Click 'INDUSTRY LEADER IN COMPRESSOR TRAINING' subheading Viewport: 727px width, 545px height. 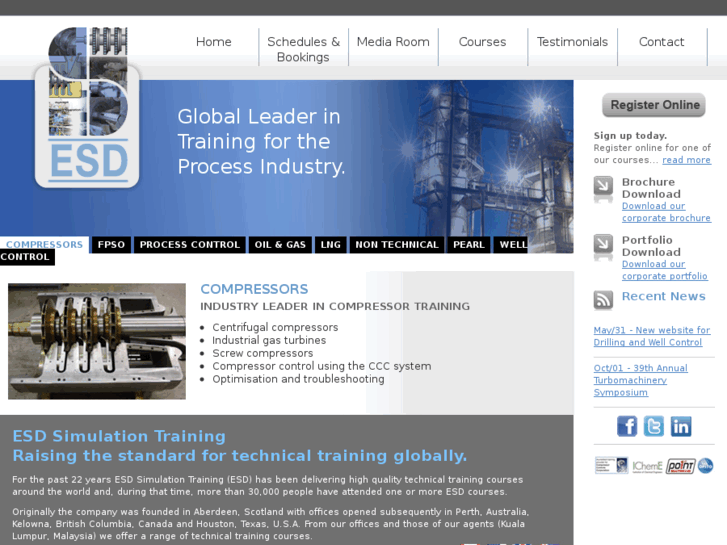(335, 306)
